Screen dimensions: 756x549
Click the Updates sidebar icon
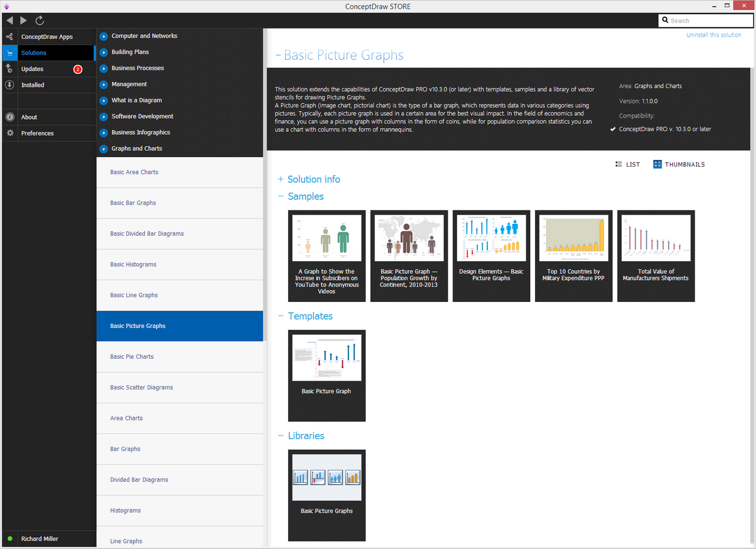9,69
